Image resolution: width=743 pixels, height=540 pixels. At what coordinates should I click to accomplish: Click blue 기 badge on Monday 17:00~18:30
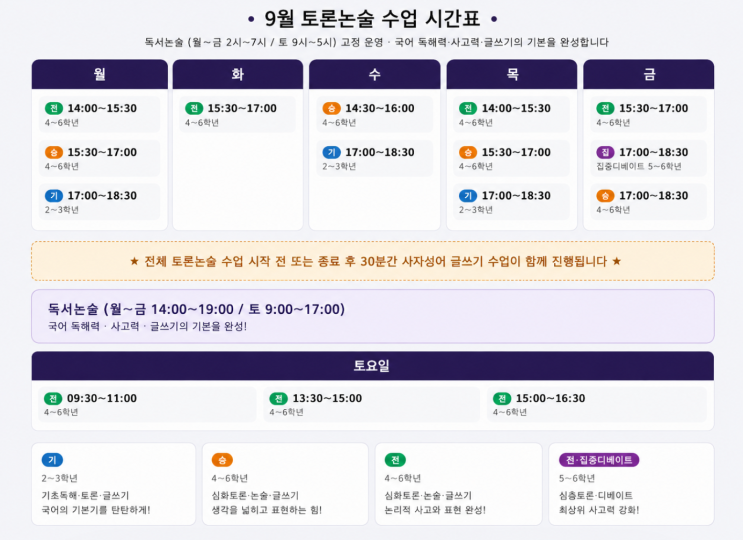click(x=54, y=196)
